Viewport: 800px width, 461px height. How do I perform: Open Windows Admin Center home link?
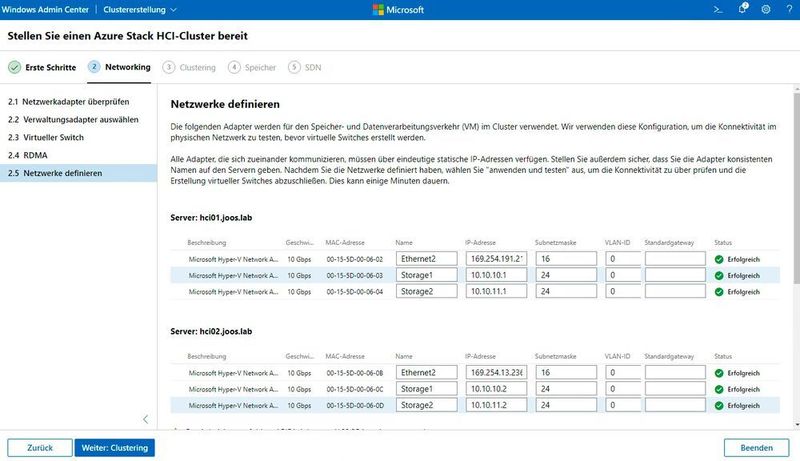pyautogui.click(x=45, y=10)
